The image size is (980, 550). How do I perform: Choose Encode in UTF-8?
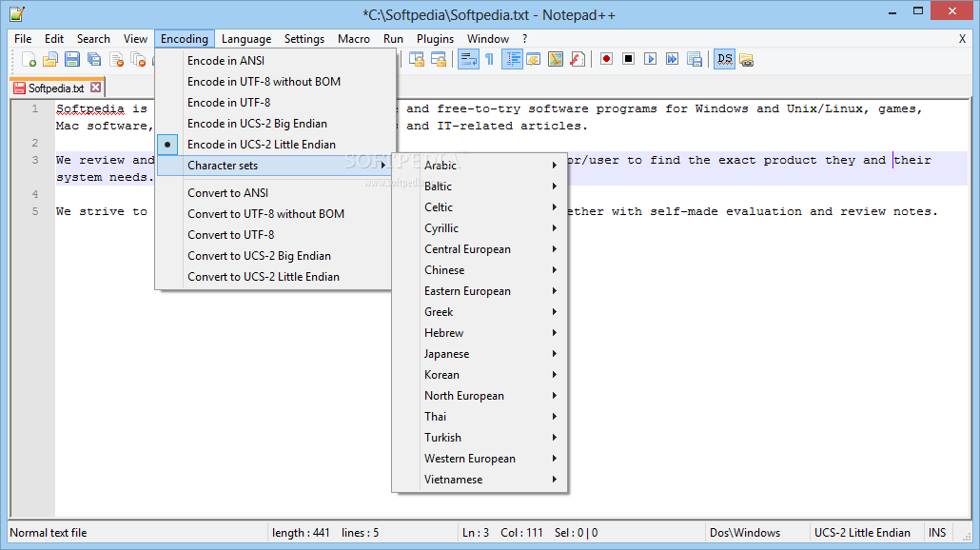(276, 103)
